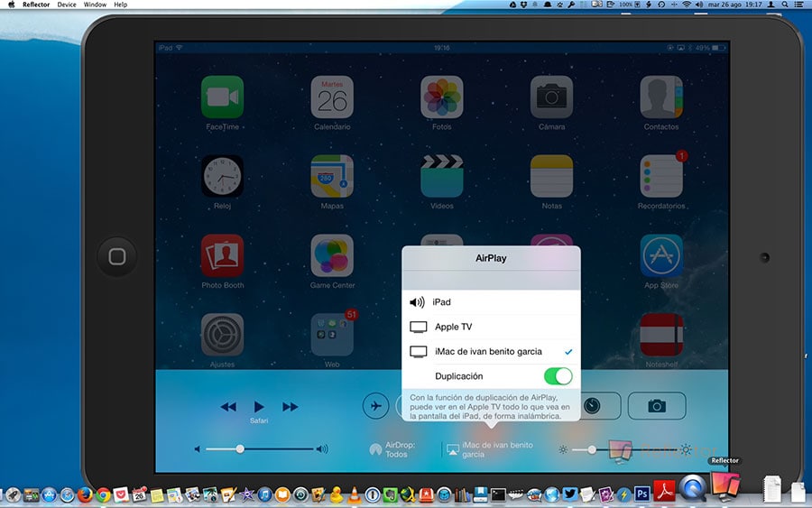Select iMac de ivan benito garcia
Image resolution: width=812 pixels, height=508 pixels.
[491, 352]
